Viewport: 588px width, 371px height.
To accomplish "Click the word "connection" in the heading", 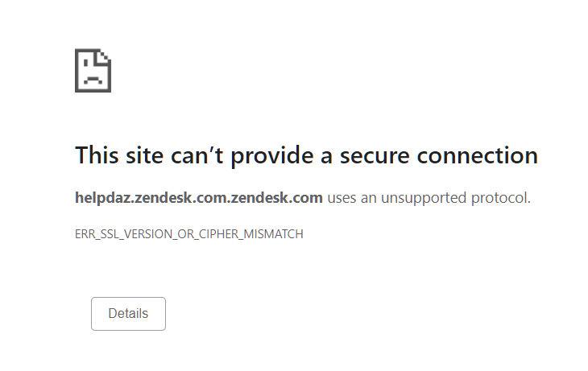I will click(477, 155).
